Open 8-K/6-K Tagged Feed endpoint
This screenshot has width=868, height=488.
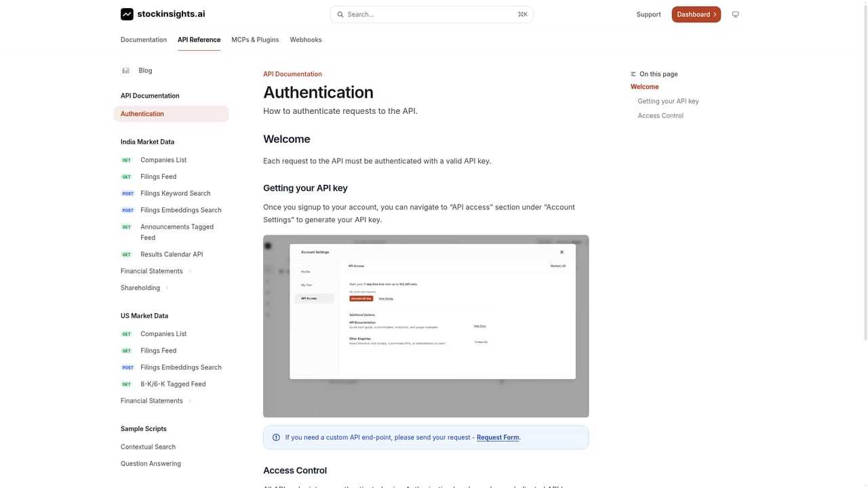[x=173, y=384]
